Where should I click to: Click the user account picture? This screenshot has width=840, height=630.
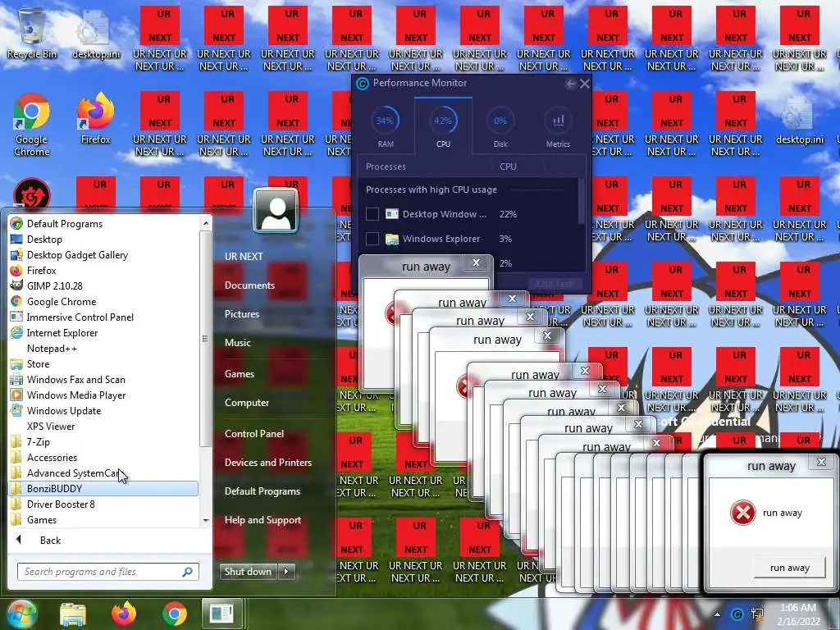[x=276, y=211]
